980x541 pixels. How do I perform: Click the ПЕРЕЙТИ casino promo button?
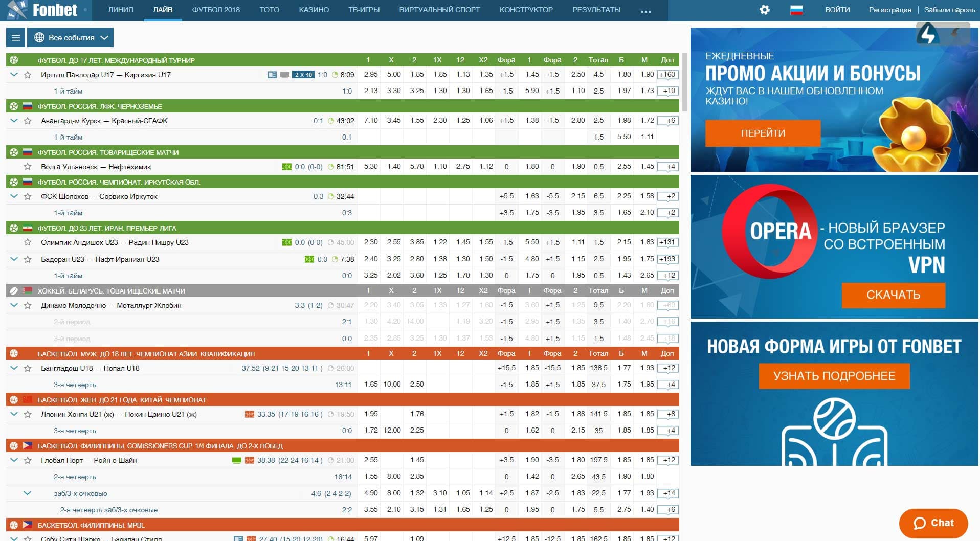(763, 133)
